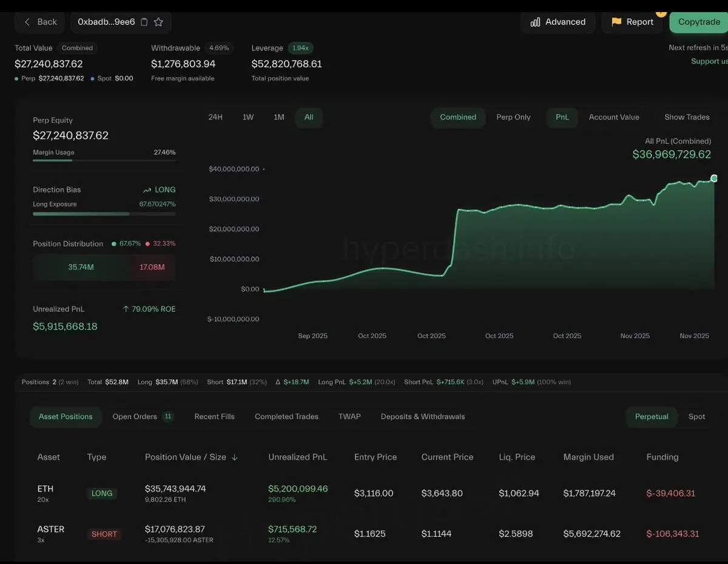This screenshot has width=728, height=564.
Task: Click the All PnL value $36,969,729.62
Action: pos(672,154)
